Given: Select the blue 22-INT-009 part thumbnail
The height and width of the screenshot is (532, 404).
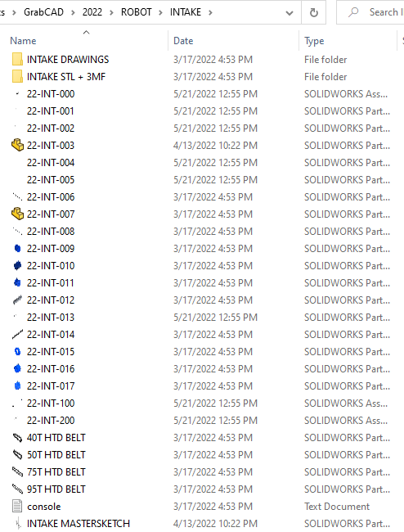Looking at the screenshot, I should (17, 248).
